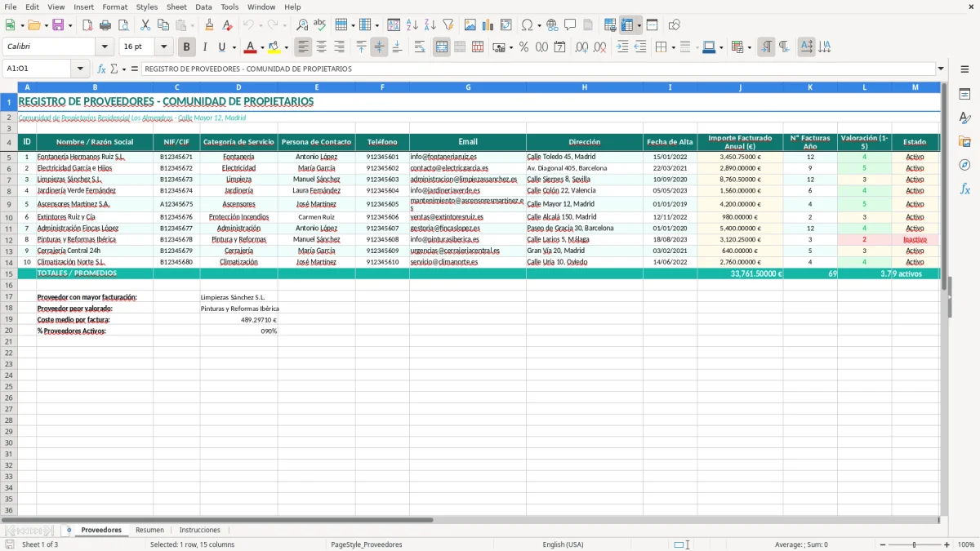Insert a chart
The image size is (980, 551).
click(488, 25)
